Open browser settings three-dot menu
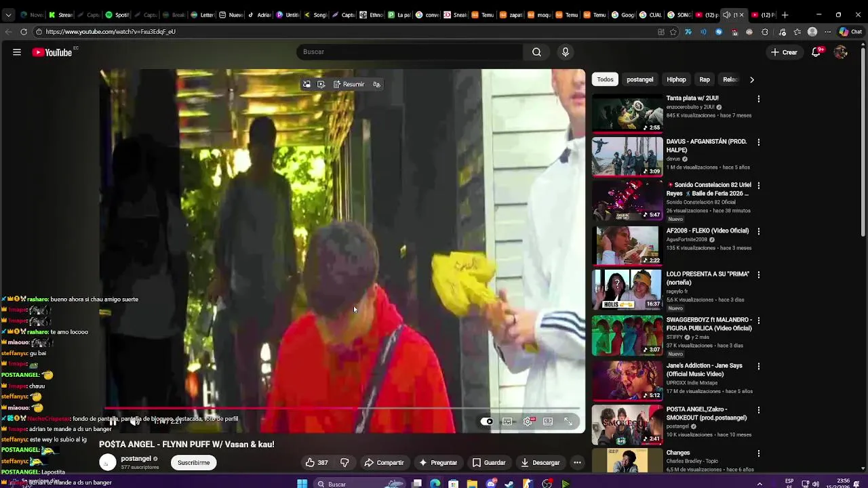868x488 pixels. coord(827,32)
